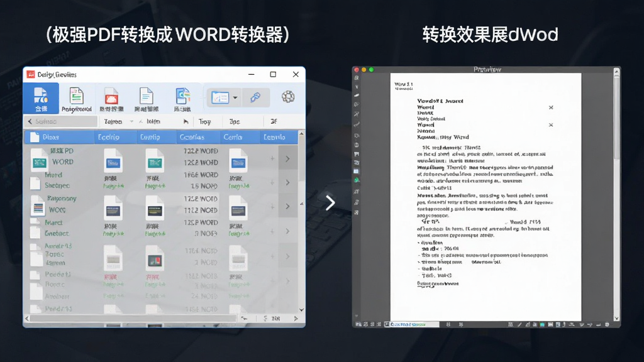644x362 pixels.
Task: Click the lower X mark in the Preview document
Action: coord(551,125)
